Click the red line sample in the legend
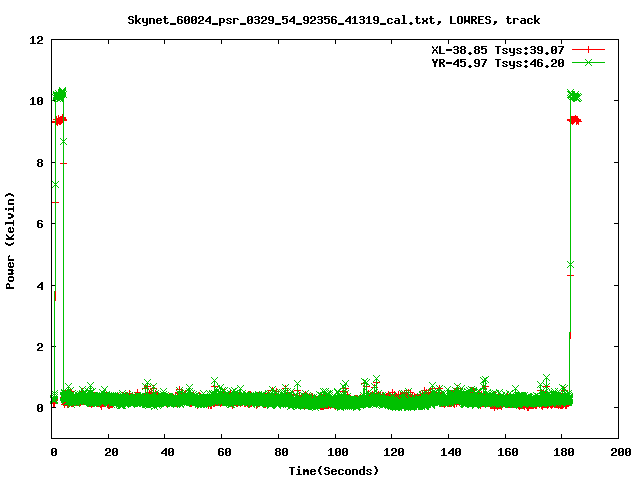Viewport: 640px width, 480px height. [x=588, y=50]
